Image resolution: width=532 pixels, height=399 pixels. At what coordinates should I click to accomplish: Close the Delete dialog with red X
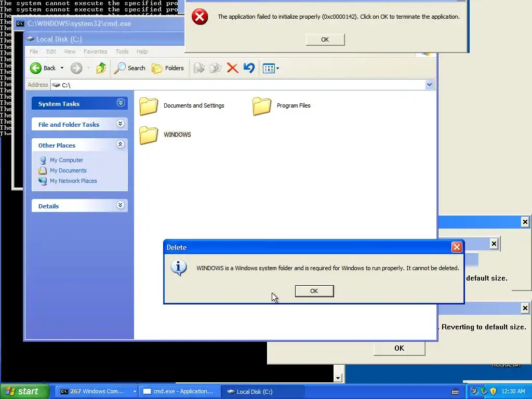(457, 247)
